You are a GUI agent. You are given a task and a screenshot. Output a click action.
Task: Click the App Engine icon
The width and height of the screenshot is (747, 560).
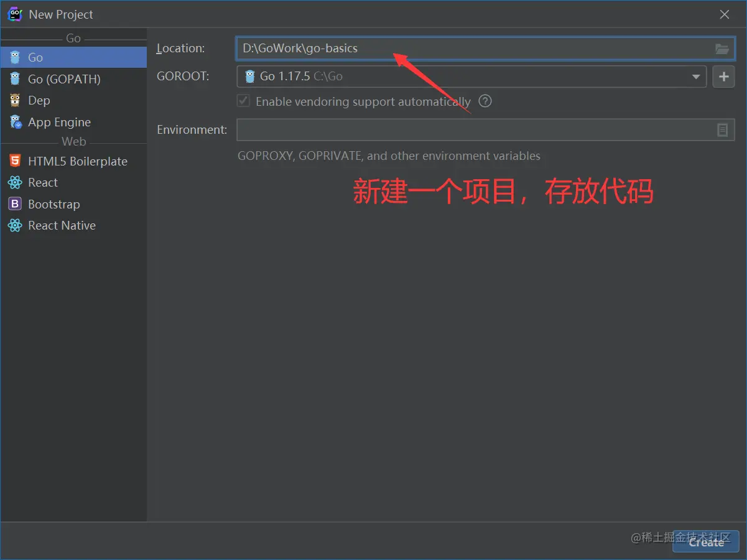point(15,122)
